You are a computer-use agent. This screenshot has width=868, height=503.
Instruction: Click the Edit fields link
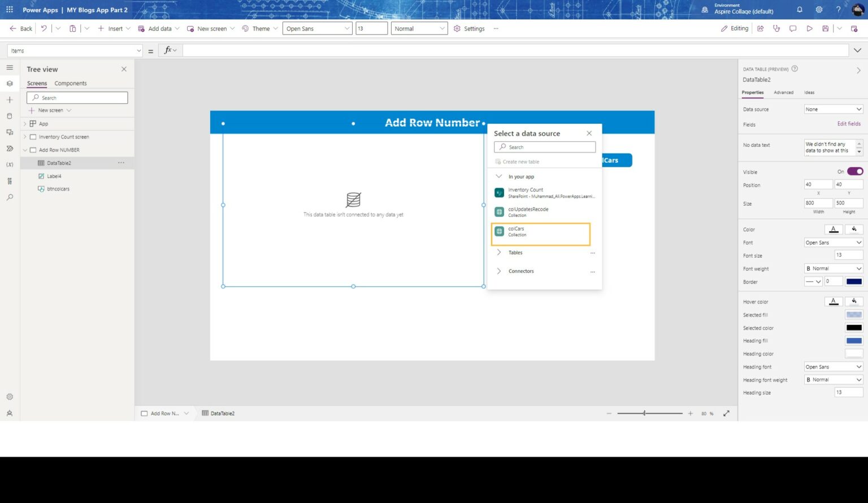849,124
